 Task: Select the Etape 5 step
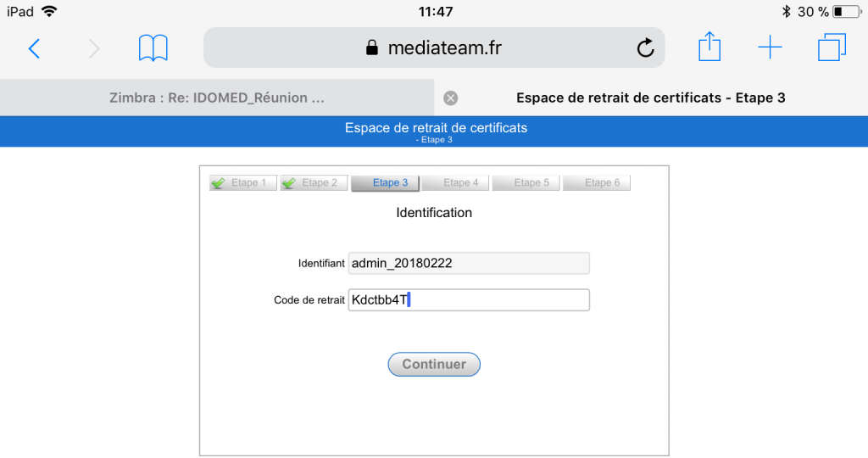point(526,182)
